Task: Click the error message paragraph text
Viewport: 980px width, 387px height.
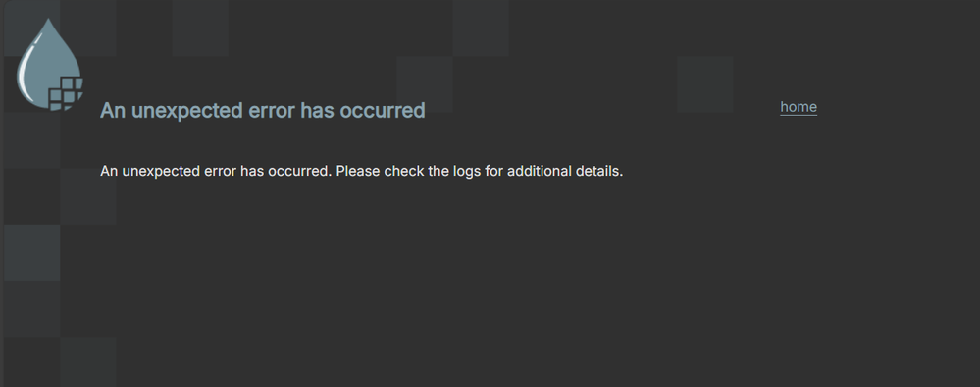Action: [361, 171]
